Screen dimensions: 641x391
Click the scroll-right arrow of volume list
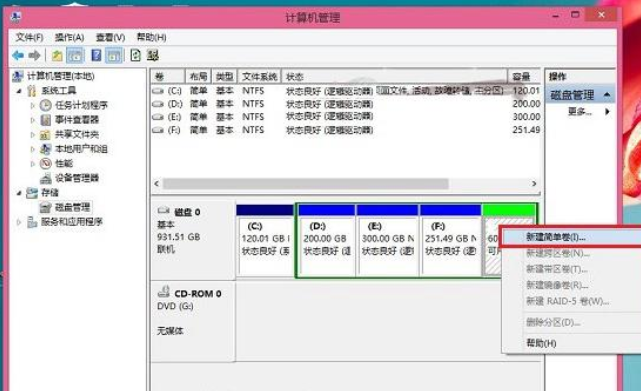[534, 184]
